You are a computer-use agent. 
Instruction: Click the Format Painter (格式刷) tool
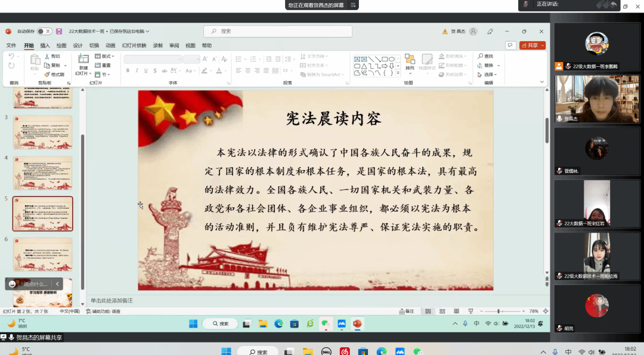(x=54, y=75)
